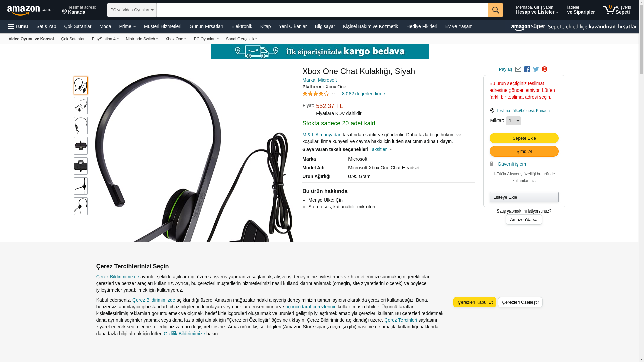The image size is (644, 362).
Task: Share the product on Twitter icon
Action: (x=536, y=69)
